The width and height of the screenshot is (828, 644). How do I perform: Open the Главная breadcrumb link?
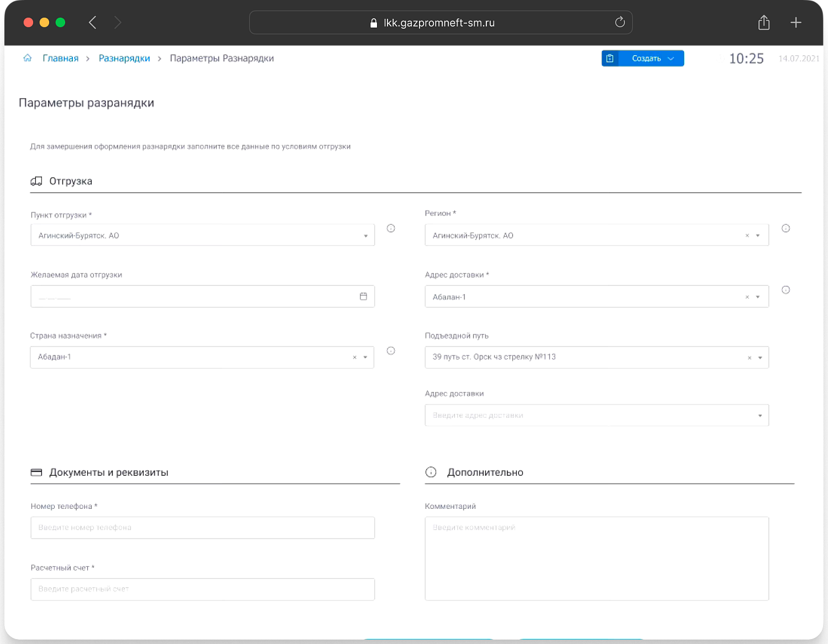(61, 58)
